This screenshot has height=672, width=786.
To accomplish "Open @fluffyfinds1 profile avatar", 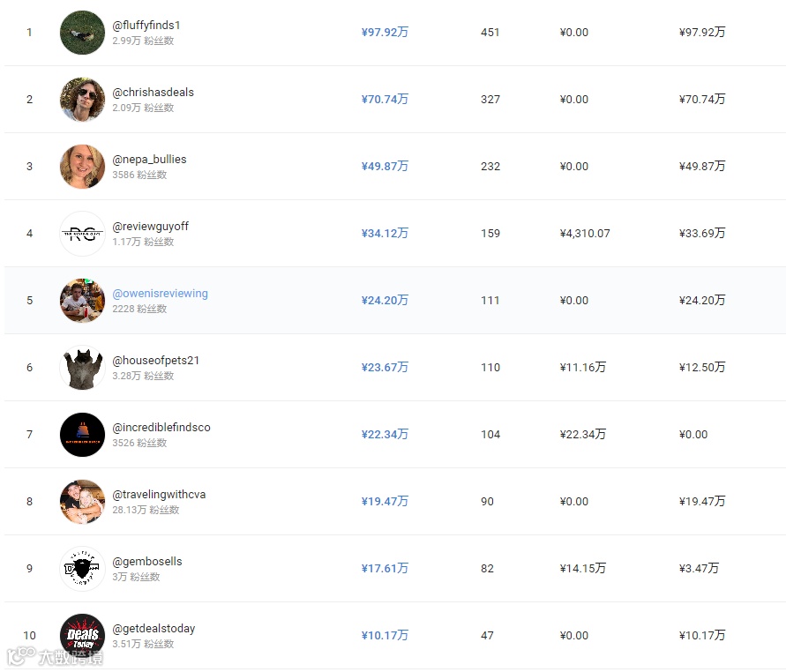I will [x=82, y=33].
